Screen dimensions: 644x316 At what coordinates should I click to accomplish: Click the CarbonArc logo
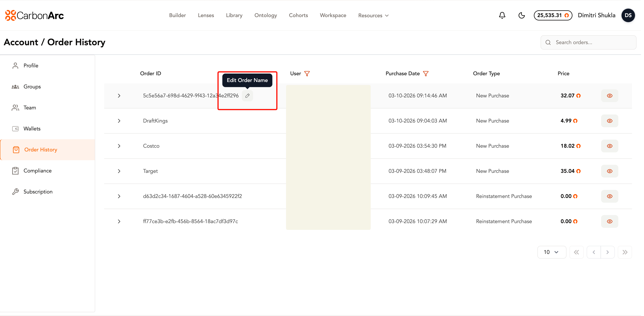[34, 16]
